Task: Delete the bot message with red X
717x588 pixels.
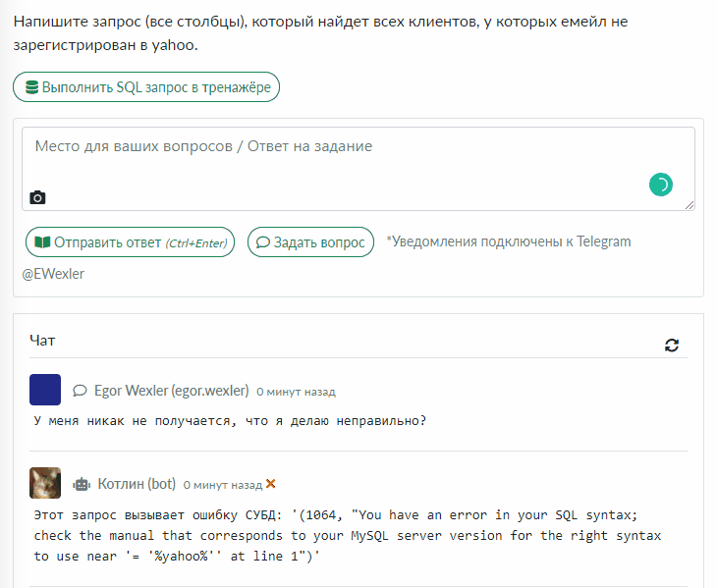Action: 271,484
